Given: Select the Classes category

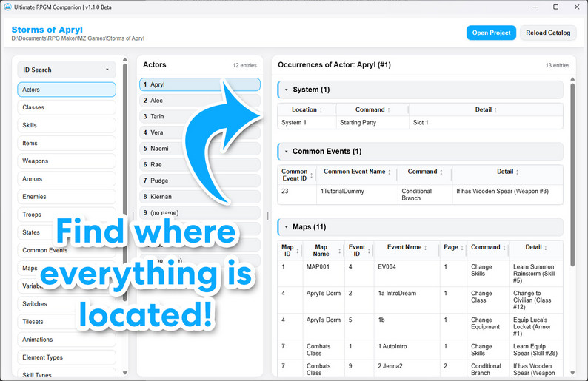Looking at the screenshot, I should click(67, 107).
